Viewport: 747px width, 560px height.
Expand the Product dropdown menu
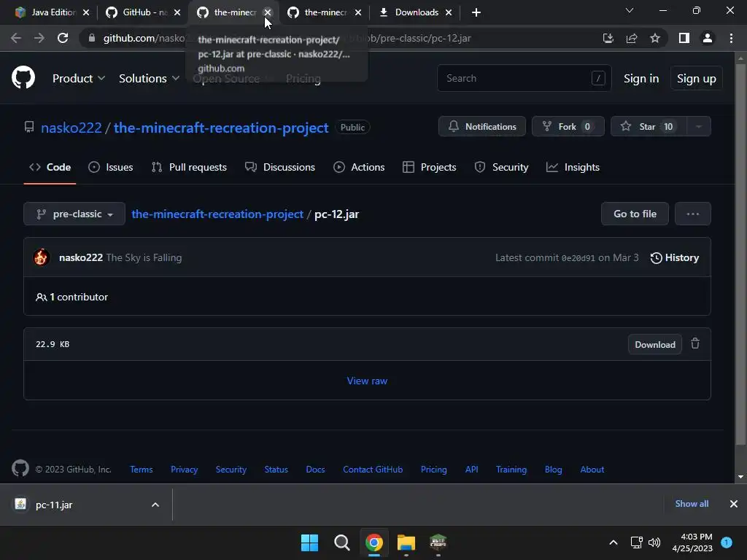click(79, 78)
